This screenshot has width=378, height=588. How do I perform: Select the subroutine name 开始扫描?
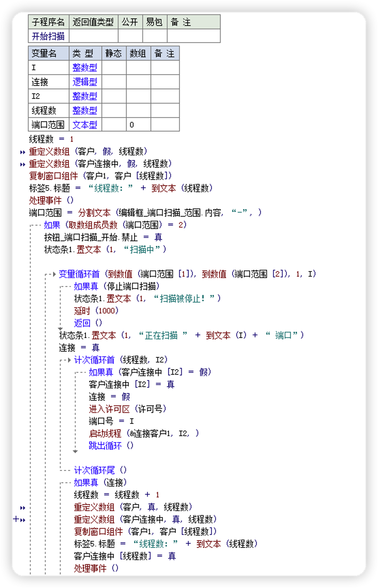(48, 36)
